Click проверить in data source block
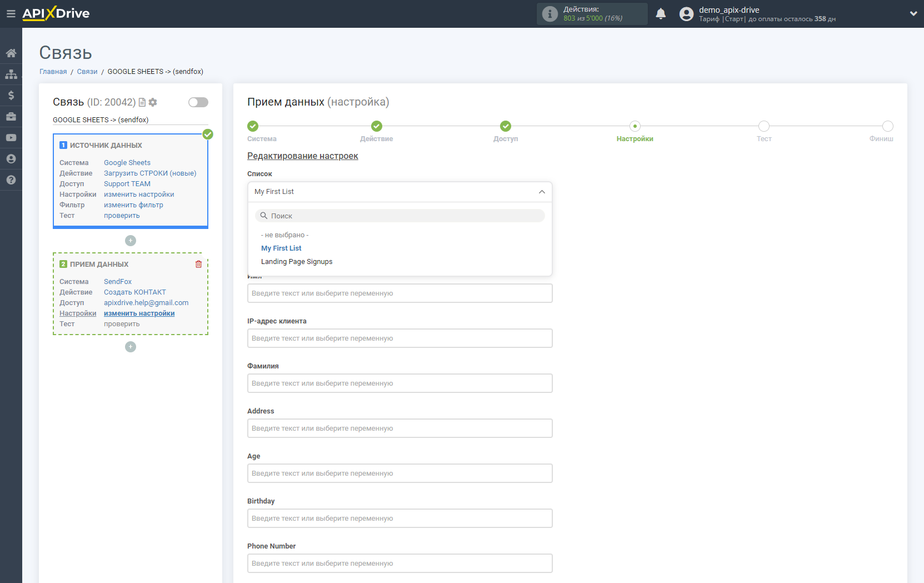The image size is (924, 583). [x=122, y=216]
